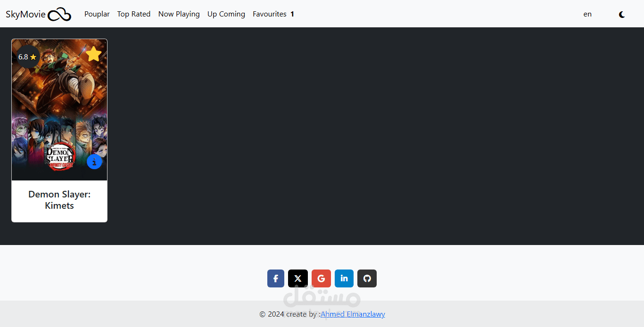The height and width of the screenshot is (327, 644).
Task: Visit the Facebook social link
Action: [x=276, y=278]
